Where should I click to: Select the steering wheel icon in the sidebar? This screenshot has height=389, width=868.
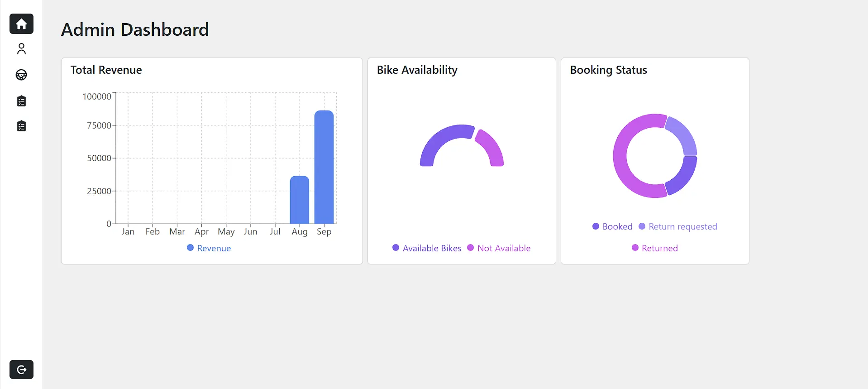point(21,75)
